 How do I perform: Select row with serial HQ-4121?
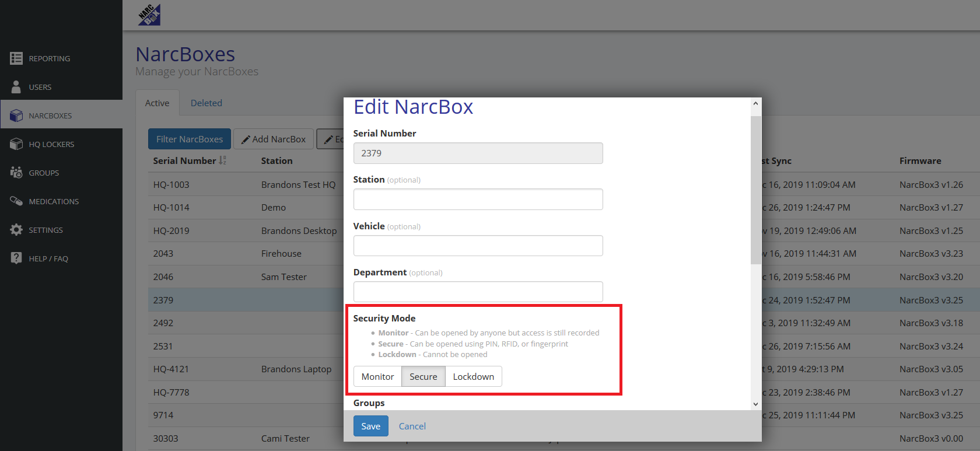(171, 369)
